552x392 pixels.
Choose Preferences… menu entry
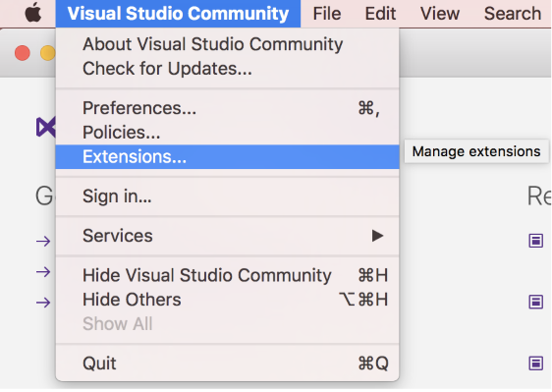(x=228, y=108)
